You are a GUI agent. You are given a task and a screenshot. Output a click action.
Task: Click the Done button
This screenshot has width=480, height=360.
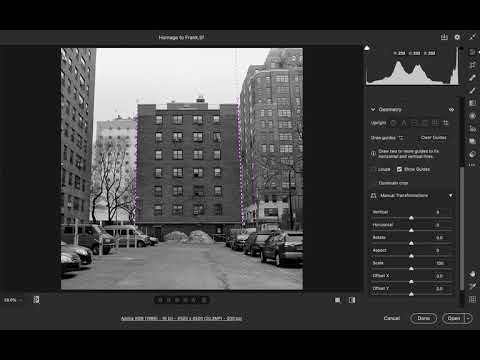[423, 318]
